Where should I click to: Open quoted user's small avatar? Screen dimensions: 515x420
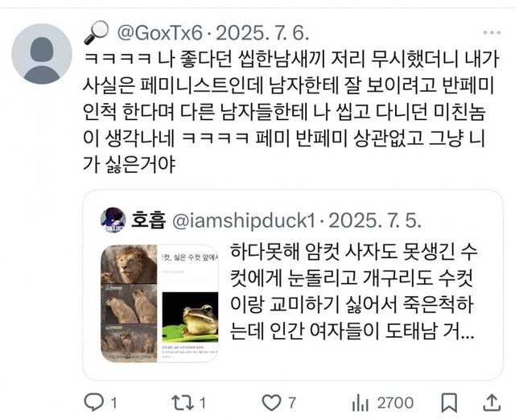point(113,220)
